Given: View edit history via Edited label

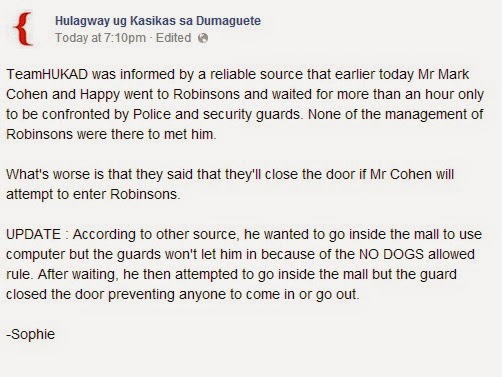Looking at the screenshot, I should (173, 38).
